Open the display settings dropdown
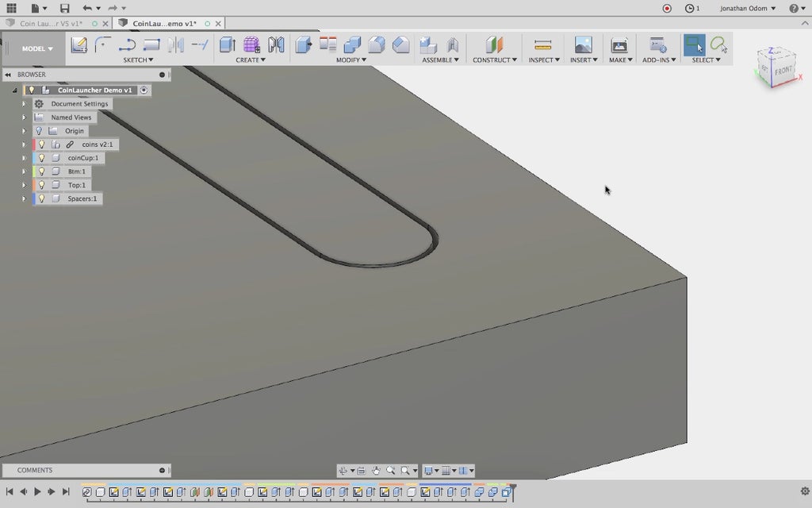 tap(431, 471)
